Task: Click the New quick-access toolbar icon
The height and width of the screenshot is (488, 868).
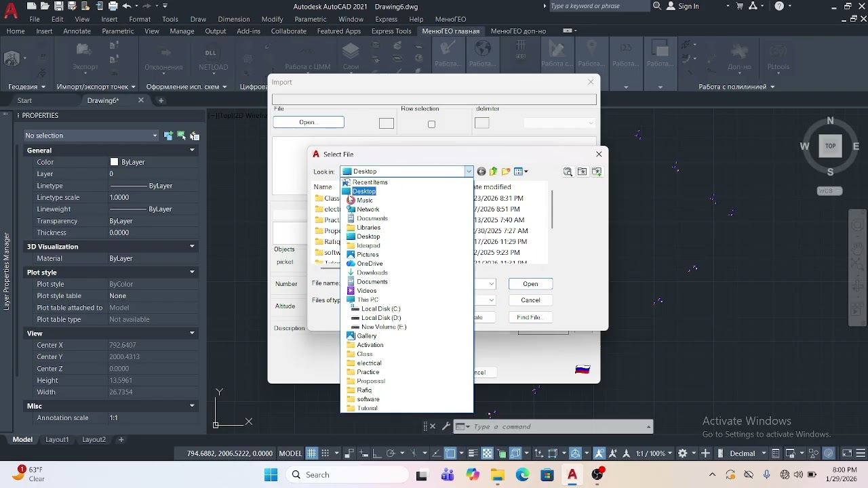Action: [31, 6]
